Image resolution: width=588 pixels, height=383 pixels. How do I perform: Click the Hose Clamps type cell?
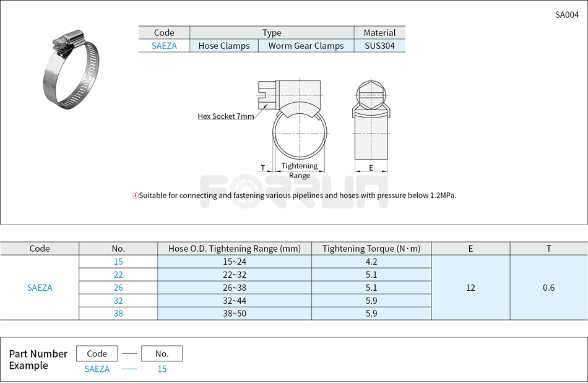tap(223, 45)
